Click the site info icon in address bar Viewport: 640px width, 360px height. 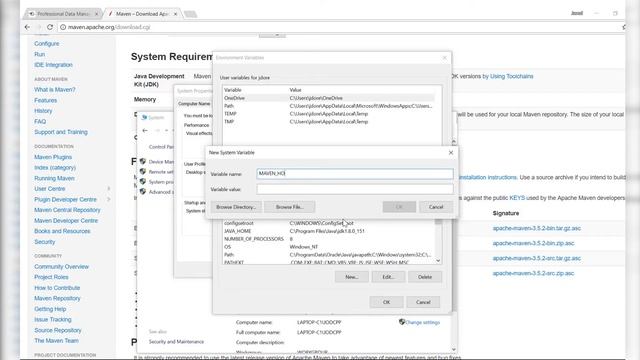63,27
